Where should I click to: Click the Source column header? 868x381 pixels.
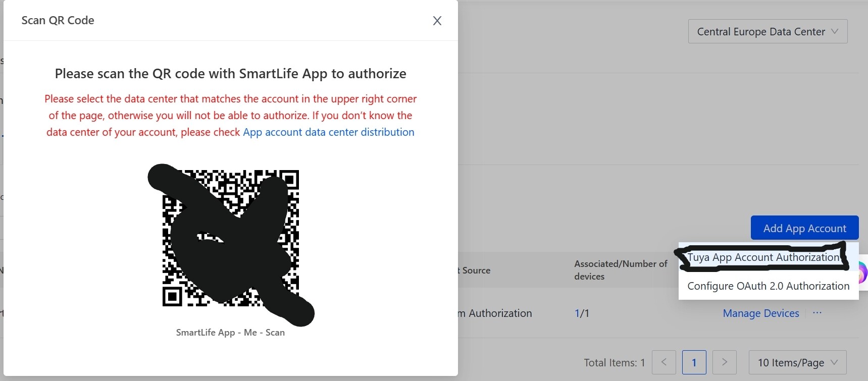pyautogui.click(x=476, y=270)
